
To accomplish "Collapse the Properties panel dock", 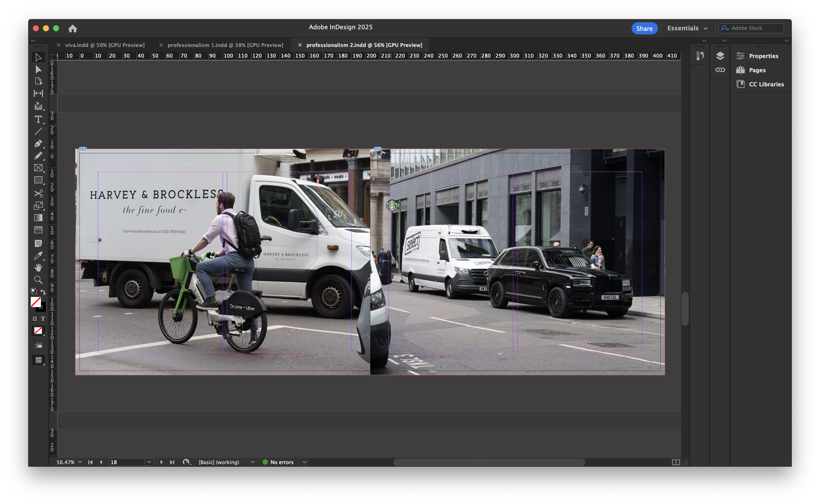I will click(786, 41).
